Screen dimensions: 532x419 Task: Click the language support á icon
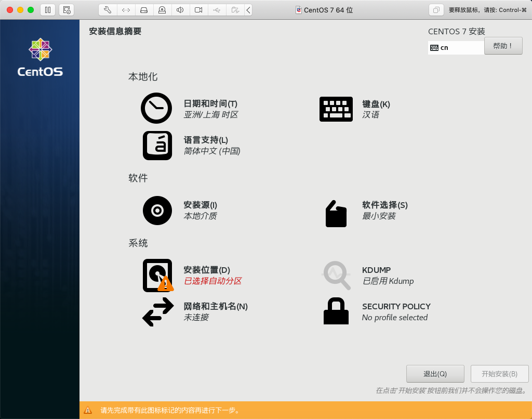(x=157, y=146)
